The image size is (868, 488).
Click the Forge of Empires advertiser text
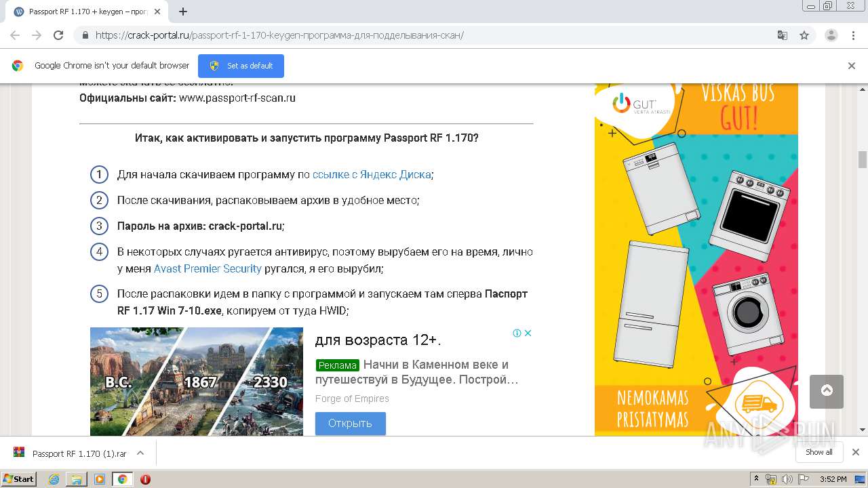(x=352, y=399)
